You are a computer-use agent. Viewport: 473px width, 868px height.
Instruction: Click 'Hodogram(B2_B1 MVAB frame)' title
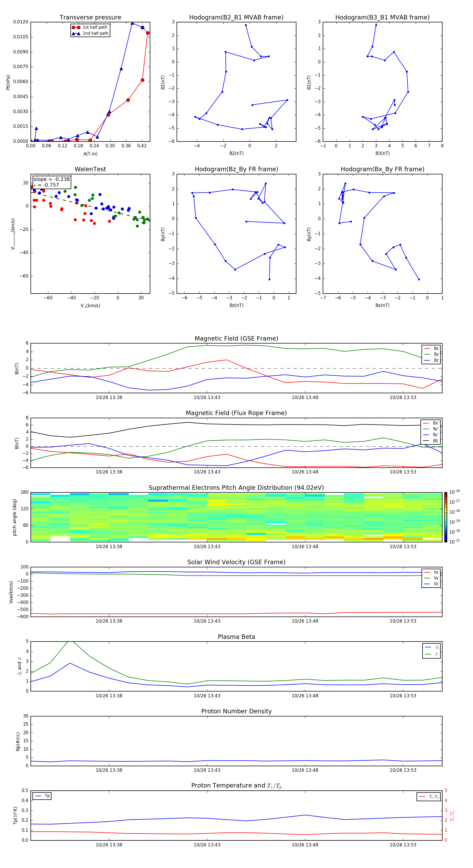(236, 18)
